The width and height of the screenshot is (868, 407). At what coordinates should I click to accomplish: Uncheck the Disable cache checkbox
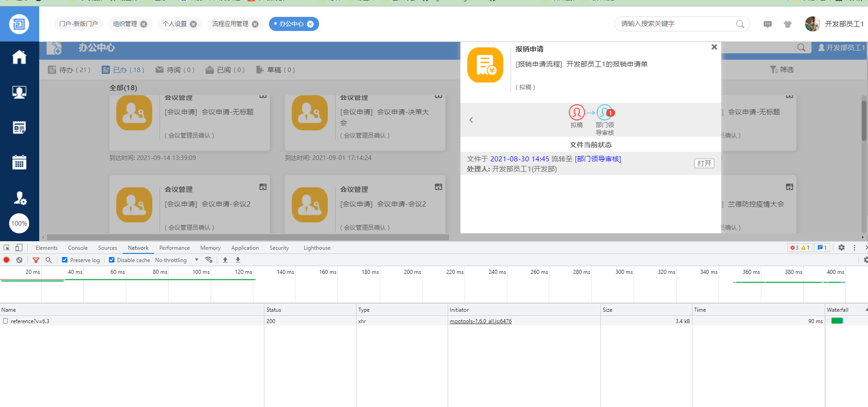coord(112,260)
